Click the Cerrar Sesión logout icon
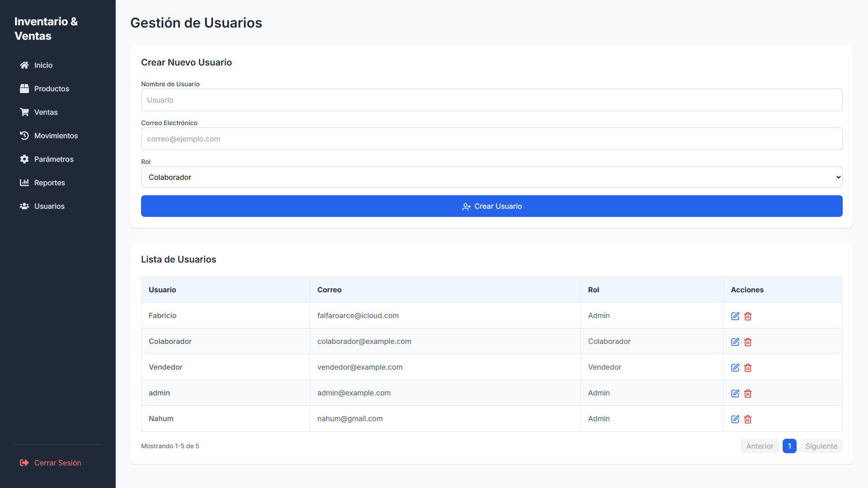 click(24, 463)
